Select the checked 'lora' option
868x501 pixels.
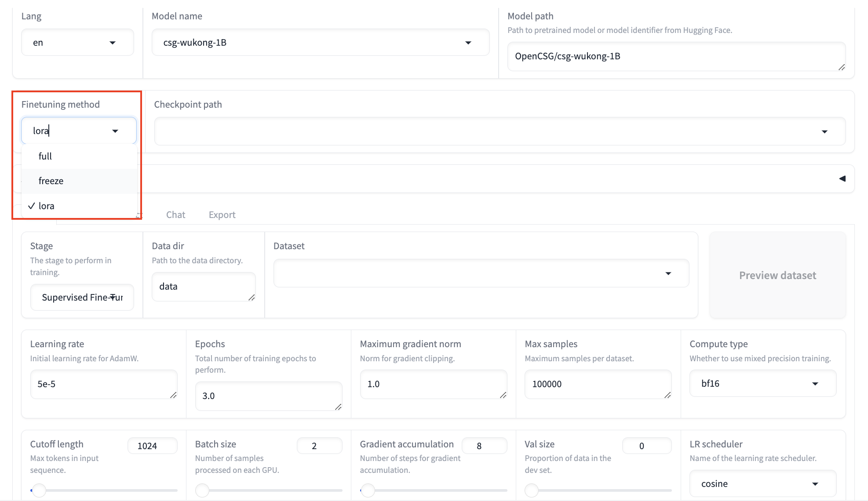47,206
